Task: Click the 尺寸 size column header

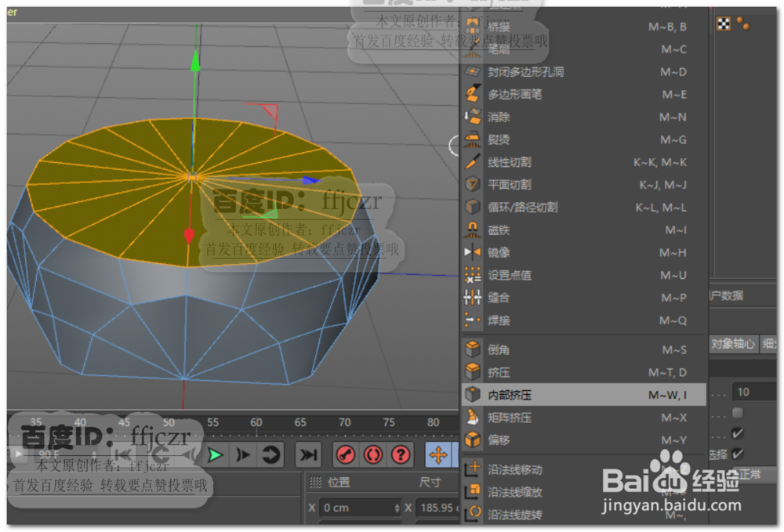Action: [x=430, y=483]
